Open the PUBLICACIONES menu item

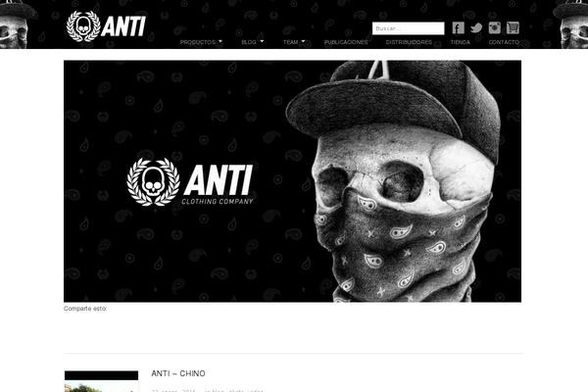tap(346, 42)
